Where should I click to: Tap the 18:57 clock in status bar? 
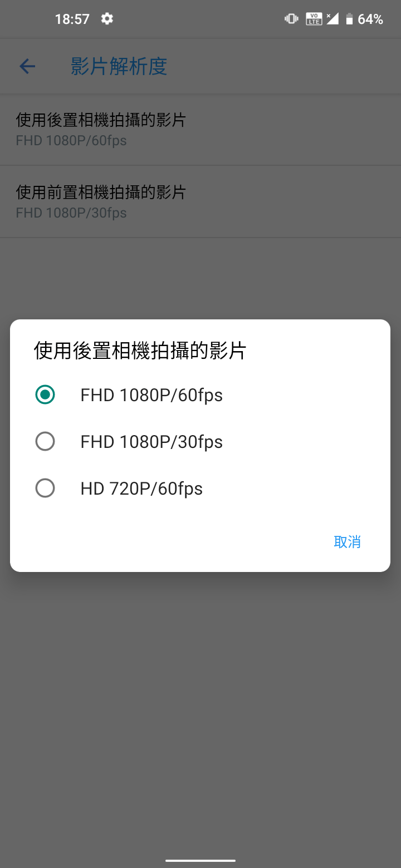click(x=72, y=19)
